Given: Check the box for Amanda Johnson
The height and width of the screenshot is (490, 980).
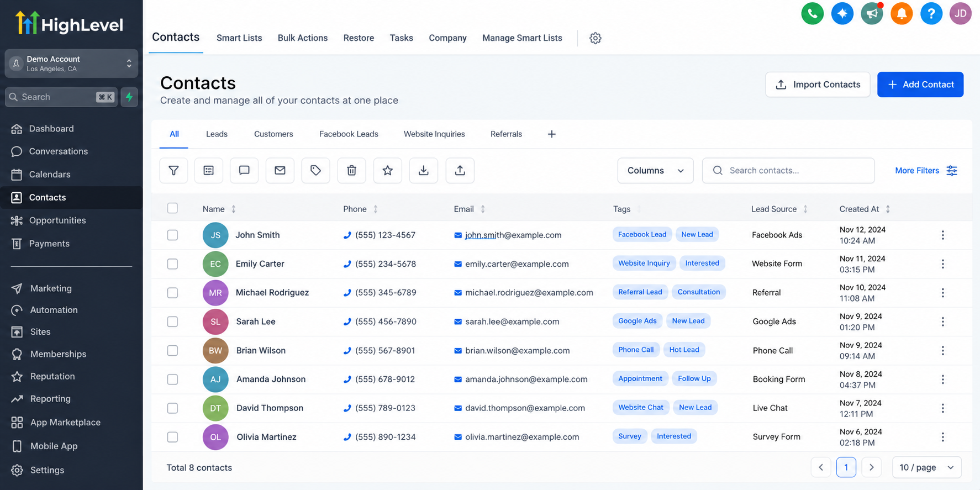Looking at the screenshot, I should [x=172, y=380].
